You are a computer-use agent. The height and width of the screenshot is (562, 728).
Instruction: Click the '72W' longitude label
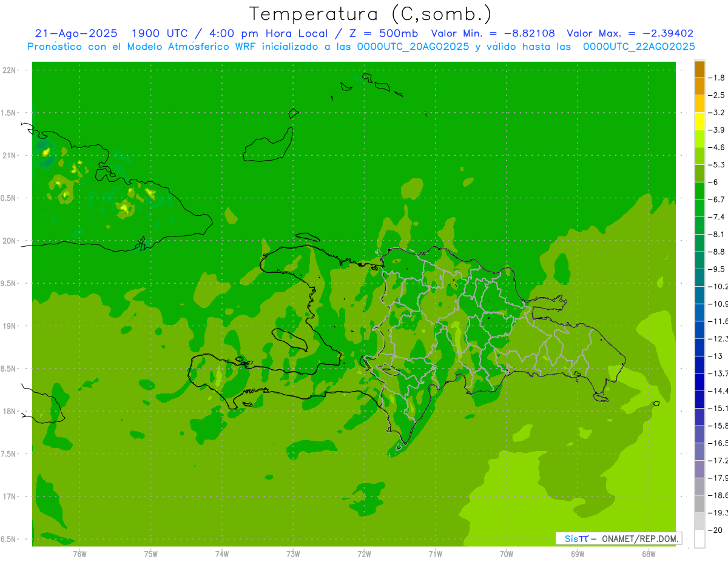pyautogui.click(x=364, y=554)
